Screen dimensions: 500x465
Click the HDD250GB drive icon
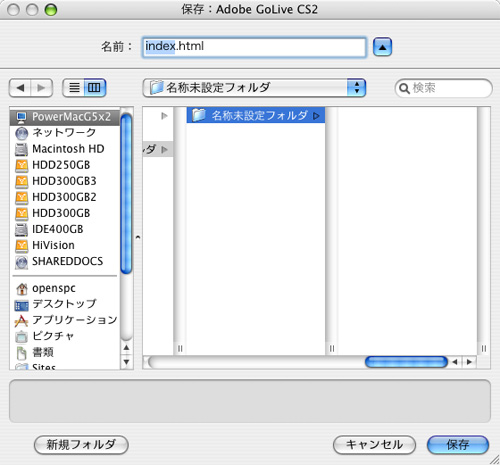(22, 165)
